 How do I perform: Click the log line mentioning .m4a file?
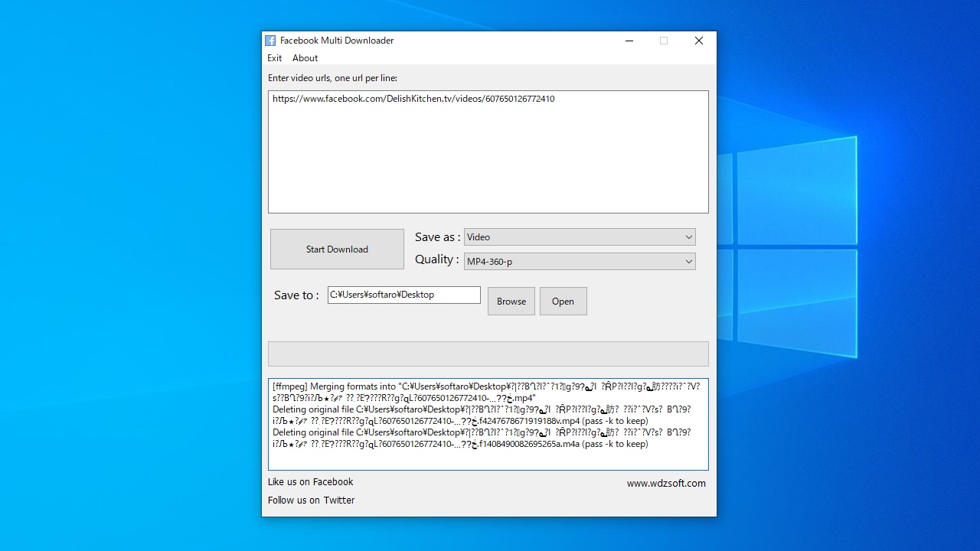pos(482,439)
